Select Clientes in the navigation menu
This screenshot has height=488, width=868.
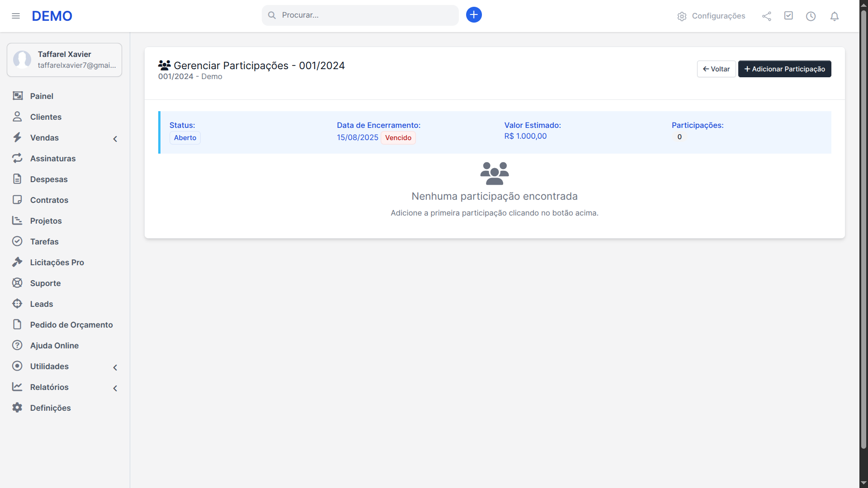click(46, 117)
